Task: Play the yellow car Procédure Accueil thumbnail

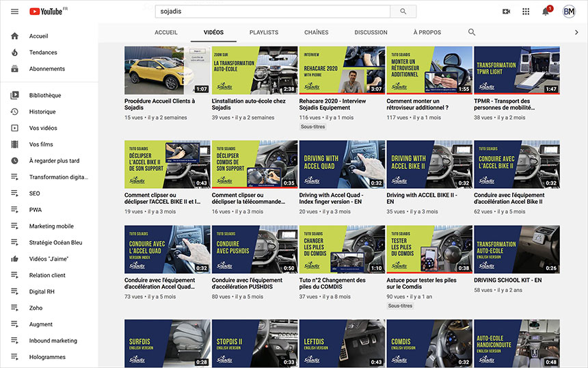Action: point(168,70)
